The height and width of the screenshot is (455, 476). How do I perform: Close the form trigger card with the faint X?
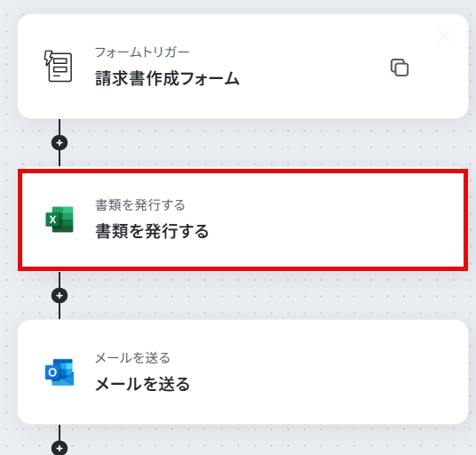pos(444,36)
